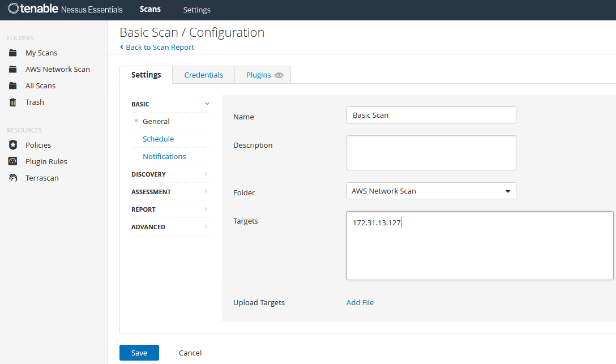Click the Trash bin icon

[x=13, y=102]
